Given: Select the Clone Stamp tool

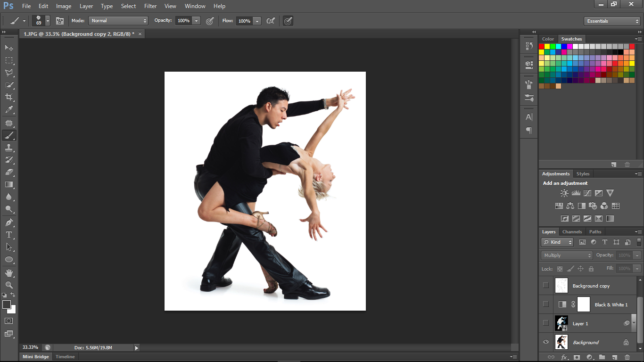Looking at the screenshot, I should (9, 148).
